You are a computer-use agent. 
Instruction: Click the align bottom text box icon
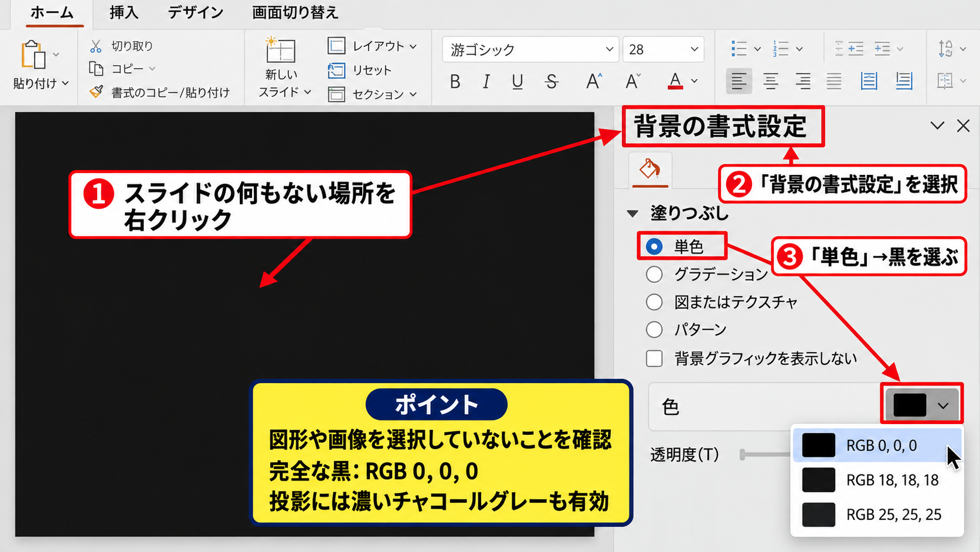point(904,81)
